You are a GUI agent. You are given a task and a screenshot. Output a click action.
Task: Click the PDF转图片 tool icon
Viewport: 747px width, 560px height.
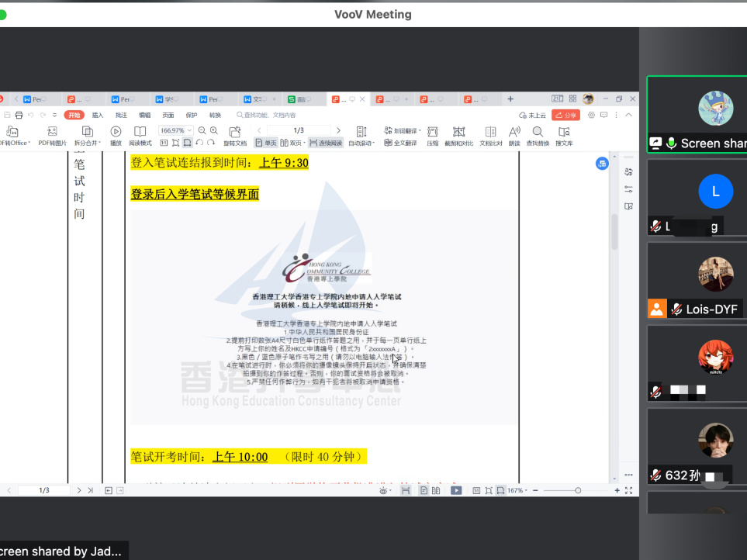(52, 132)
